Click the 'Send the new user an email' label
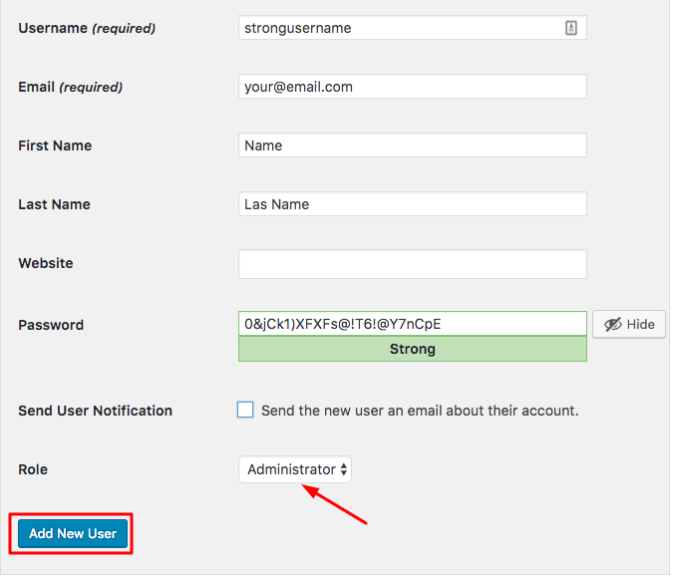Viewport: 678px width, 582px height. 419,410
